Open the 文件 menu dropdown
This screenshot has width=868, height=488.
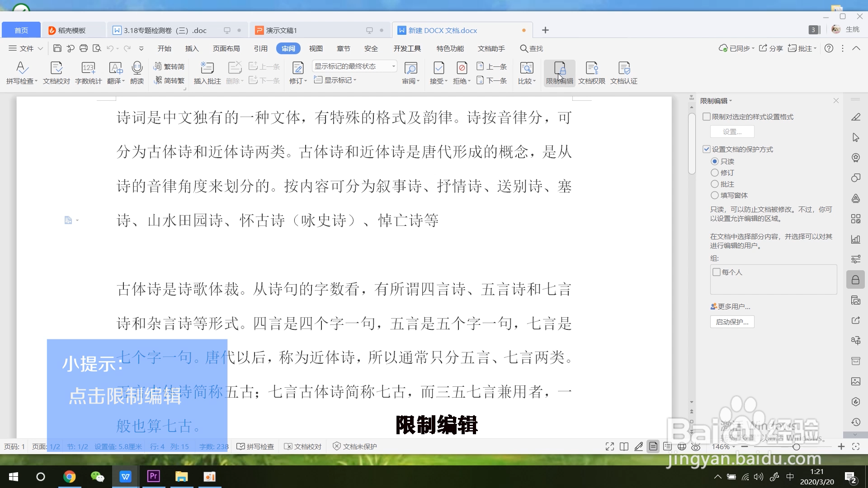point(26,48)
